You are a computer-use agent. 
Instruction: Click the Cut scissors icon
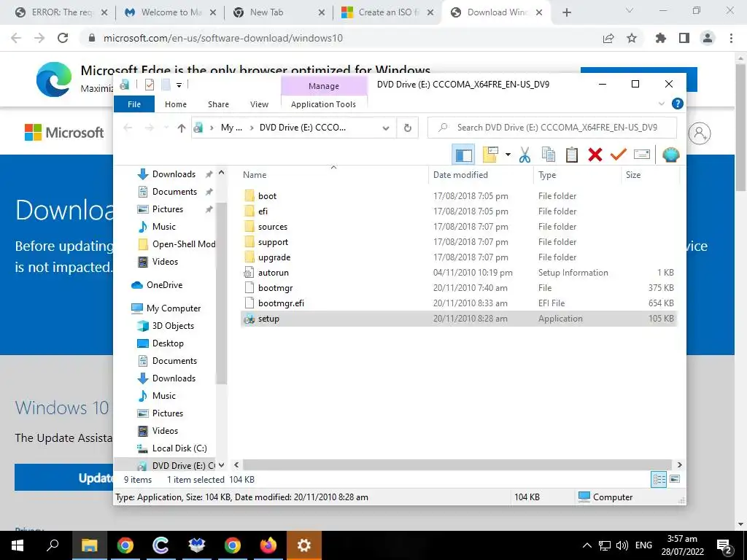point(525,155)
